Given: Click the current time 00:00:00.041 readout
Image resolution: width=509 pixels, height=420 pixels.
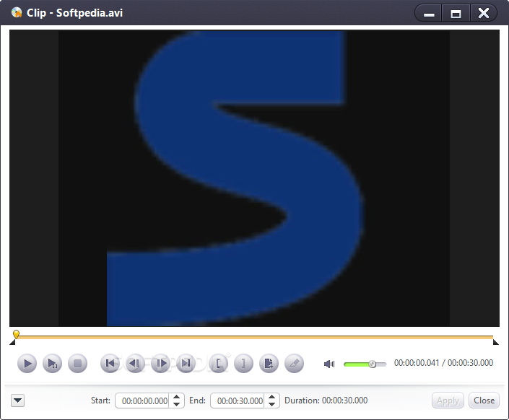Looking at the screenshot, I should tap(417, 363).
